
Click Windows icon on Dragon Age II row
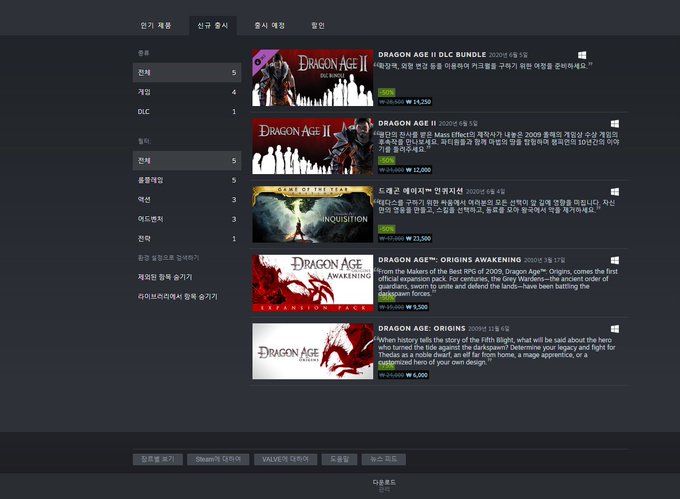pos(615,124)
